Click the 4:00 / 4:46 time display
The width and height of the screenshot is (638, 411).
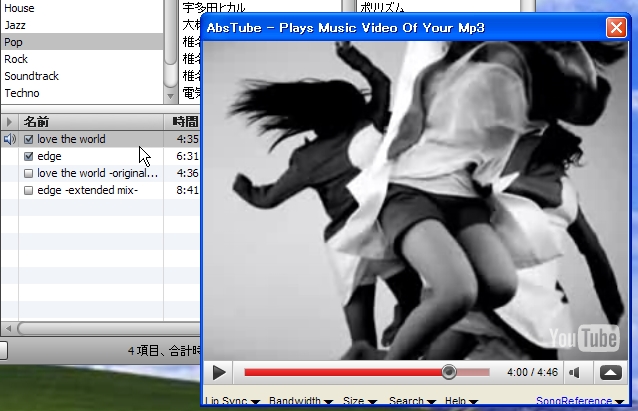(x=532, y=372)
